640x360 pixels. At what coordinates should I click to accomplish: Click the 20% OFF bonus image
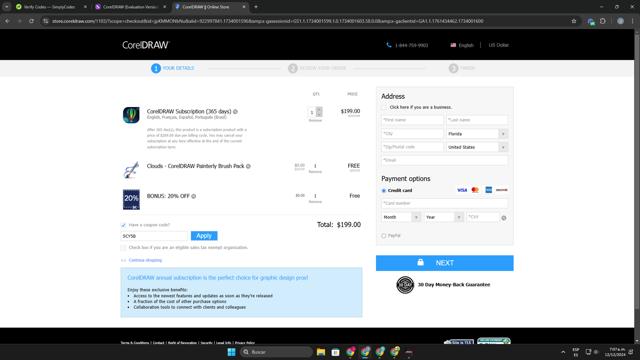[x=131, y=200]
